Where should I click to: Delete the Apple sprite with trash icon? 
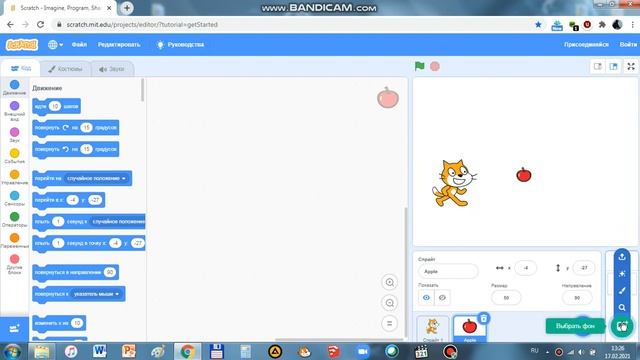[x=484, y=318]
